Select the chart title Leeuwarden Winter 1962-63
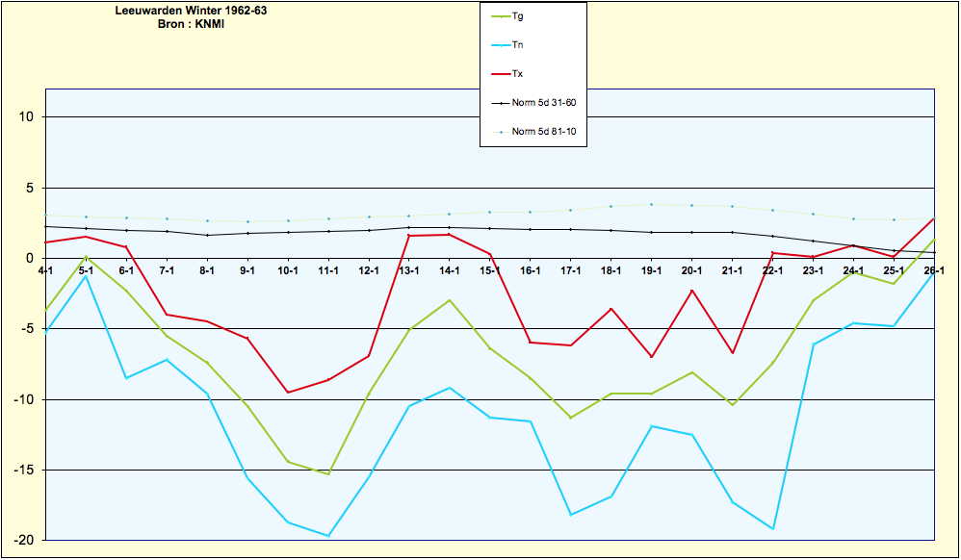961x560 pixels. click(x=192, y=11)
